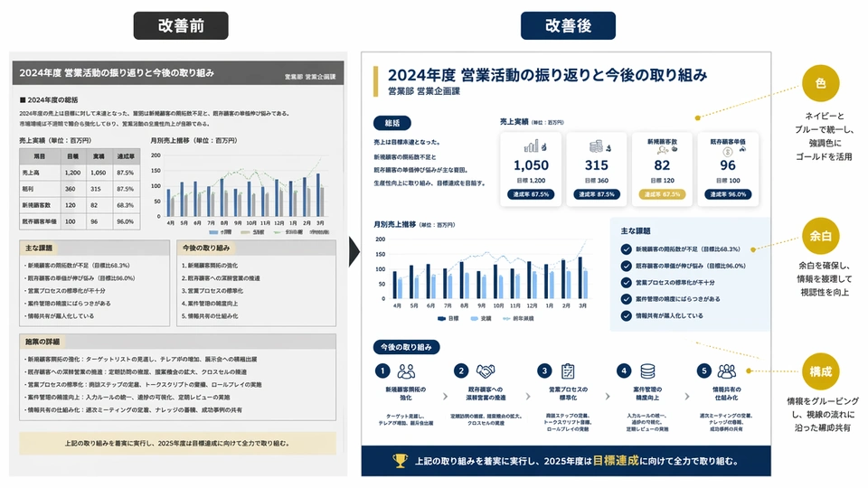Click the step number 3 circle
Image resolution: width=868 pixels, height=488 pixels.
[x=544, y=371]
